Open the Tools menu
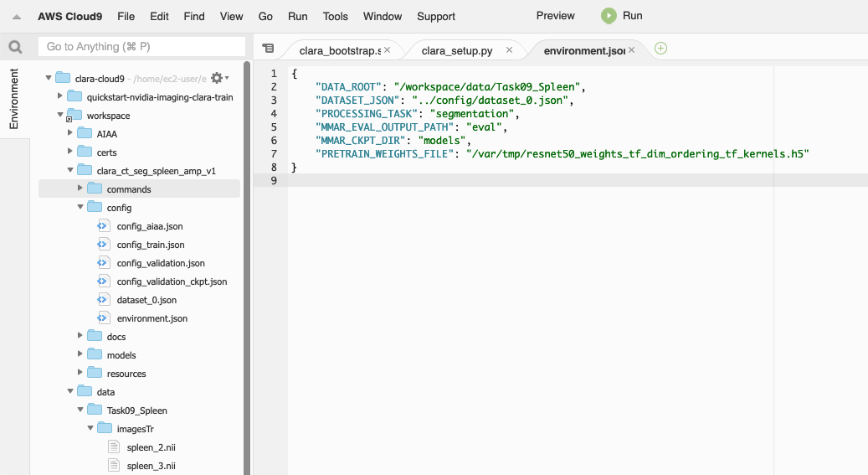The image size is (868, 475). 336,17
